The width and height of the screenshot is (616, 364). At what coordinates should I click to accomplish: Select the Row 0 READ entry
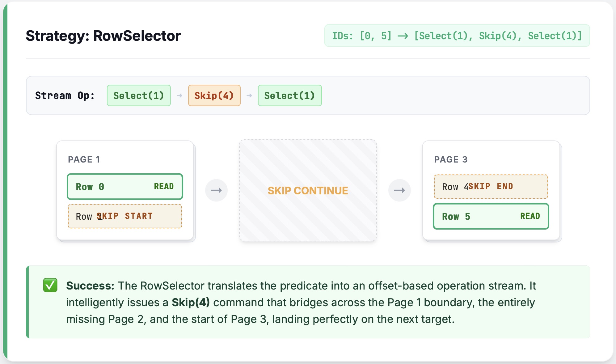pos(125,187)
